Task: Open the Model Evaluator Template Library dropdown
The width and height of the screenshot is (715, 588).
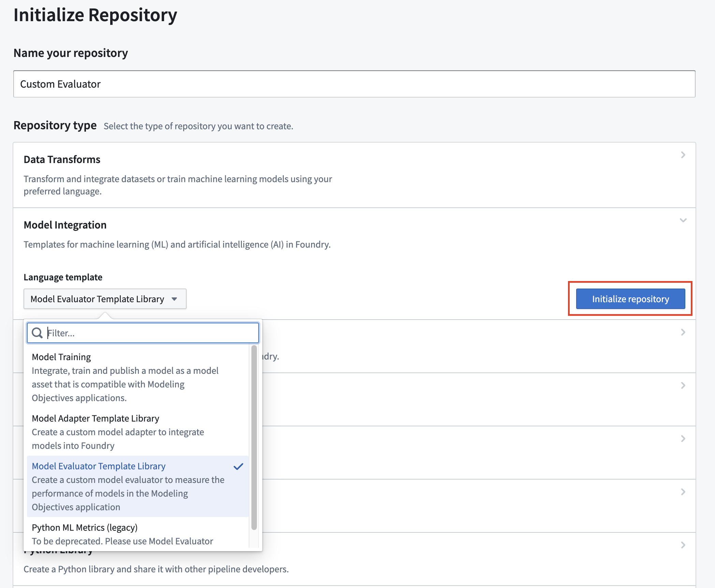Action: tap(105, 299)
